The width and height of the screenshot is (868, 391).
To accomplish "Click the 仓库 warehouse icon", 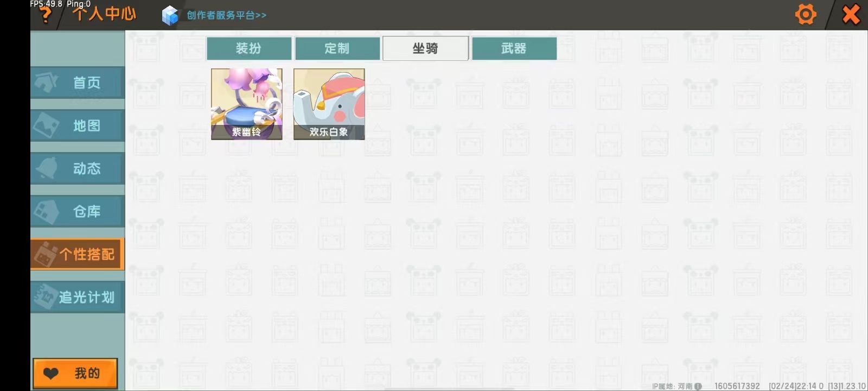I will point(47,211).
